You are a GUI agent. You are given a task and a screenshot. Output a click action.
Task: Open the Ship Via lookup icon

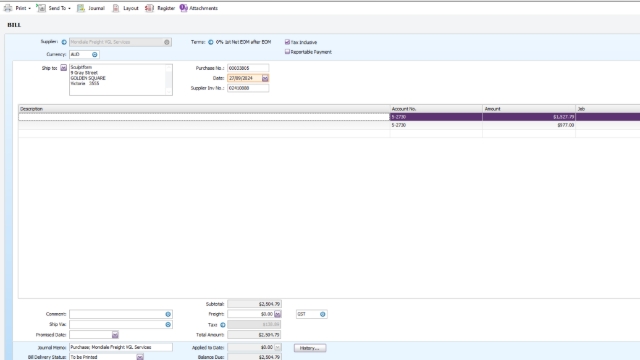[168, 324]
